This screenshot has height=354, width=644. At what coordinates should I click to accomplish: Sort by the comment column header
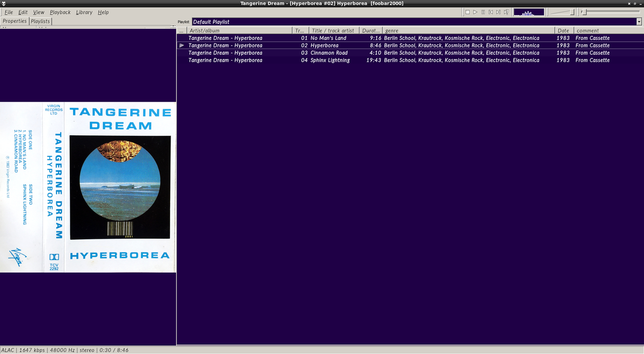coord(608,31)
